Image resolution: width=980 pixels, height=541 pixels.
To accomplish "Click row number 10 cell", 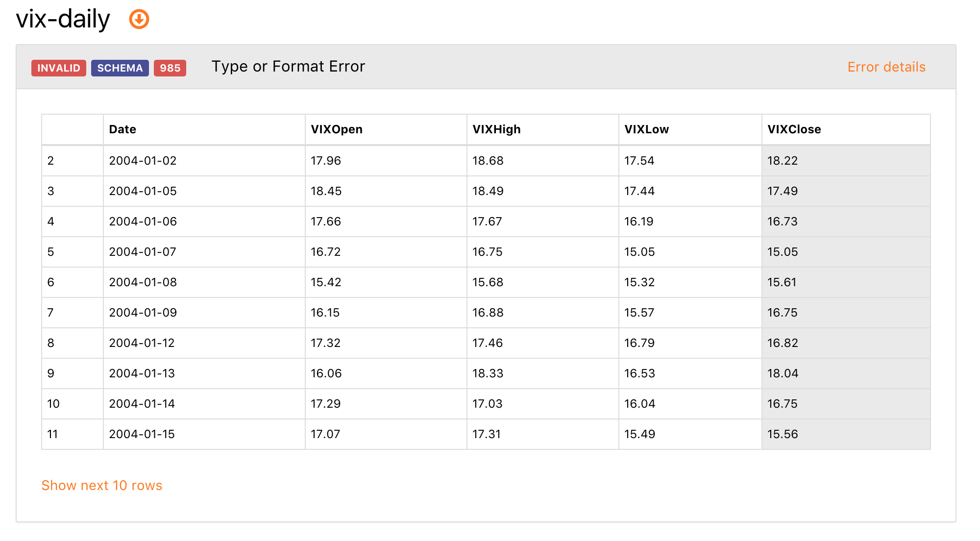I will pyautogui.click(x=73, y=404).
